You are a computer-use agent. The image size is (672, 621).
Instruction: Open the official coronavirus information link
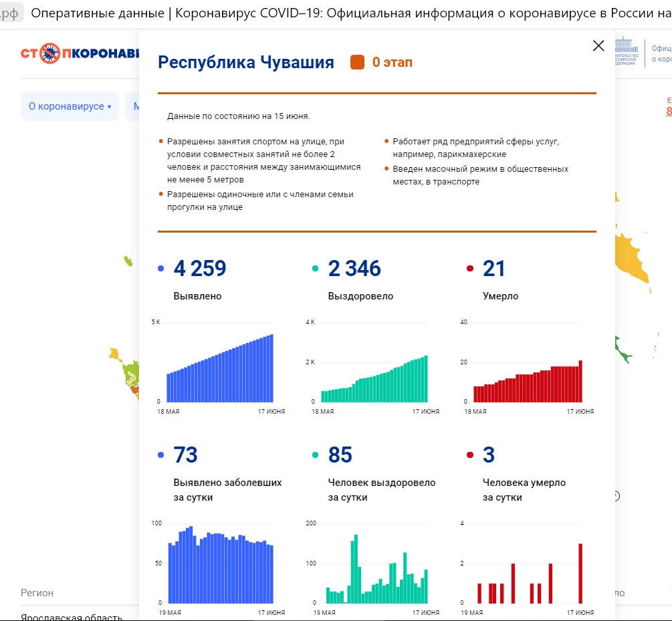661,53
